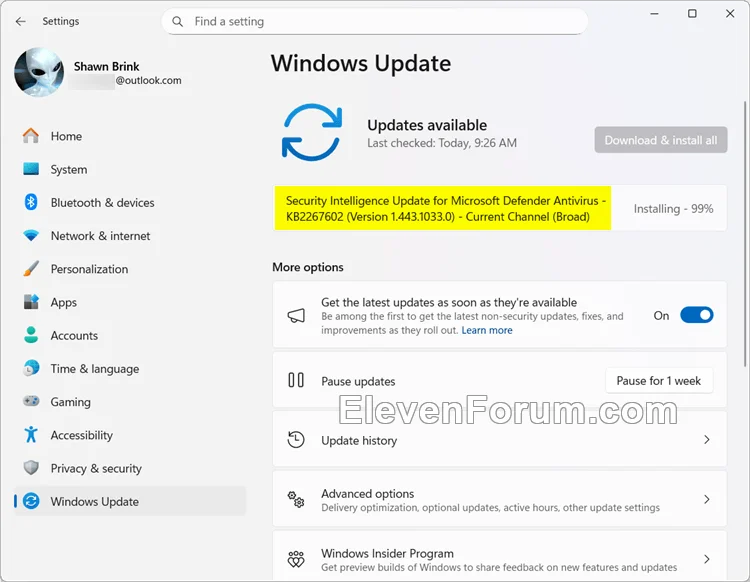Navigate to Apps settings
750x582 pixels.
tap(130, 302)
